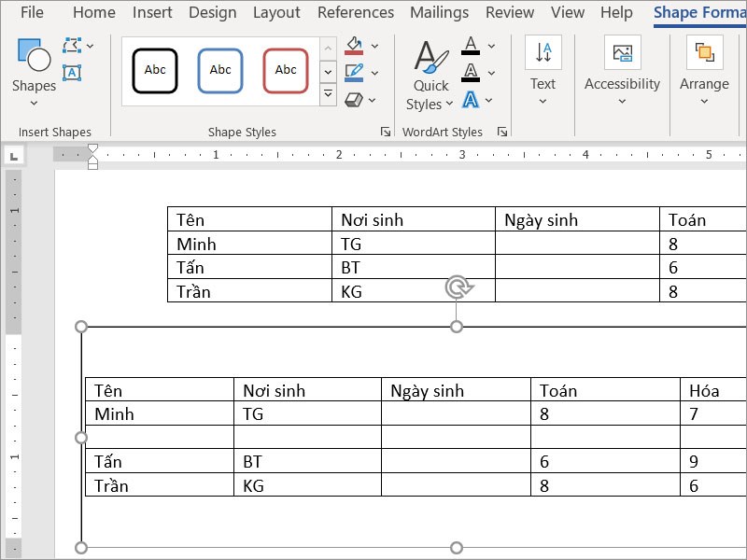
Task: Click the Draw Text Box icon
Action: coord(72,73)
